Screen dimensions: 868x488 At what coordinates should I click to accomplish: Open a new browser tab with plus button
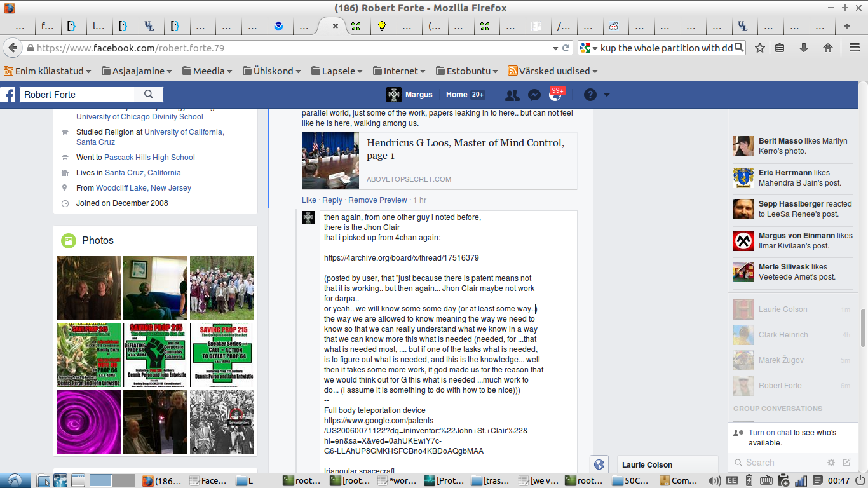(846, 26)
